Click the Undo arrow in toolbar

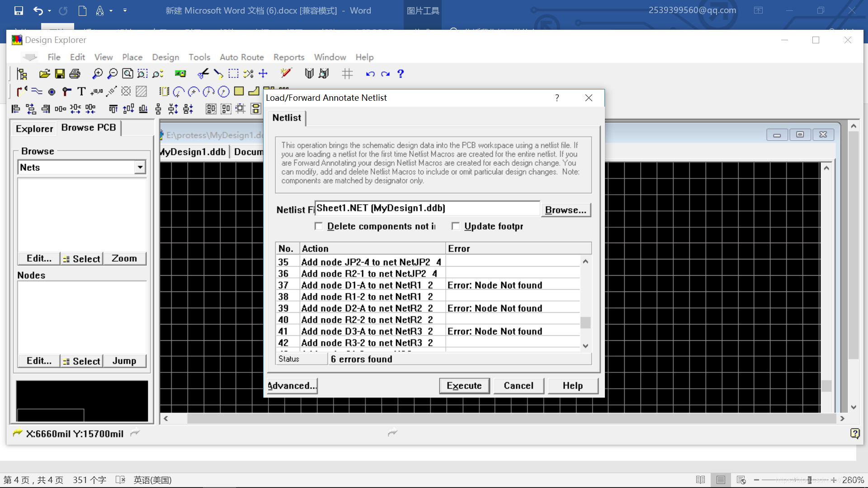point(370,74)
